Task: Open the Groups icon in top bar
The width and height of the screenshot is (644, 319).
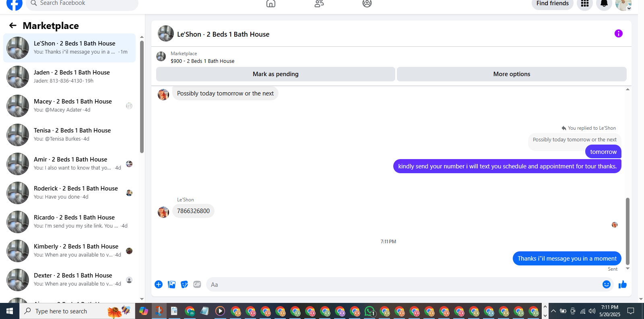Action: (367, 4)
